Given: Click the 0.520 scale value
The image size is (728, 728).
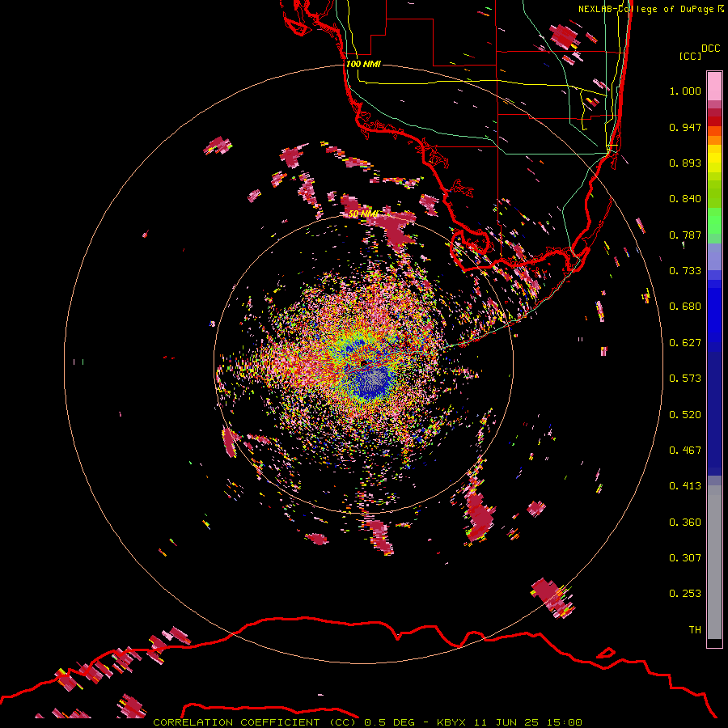Looking at the screenshot, I should pos(685,415).
